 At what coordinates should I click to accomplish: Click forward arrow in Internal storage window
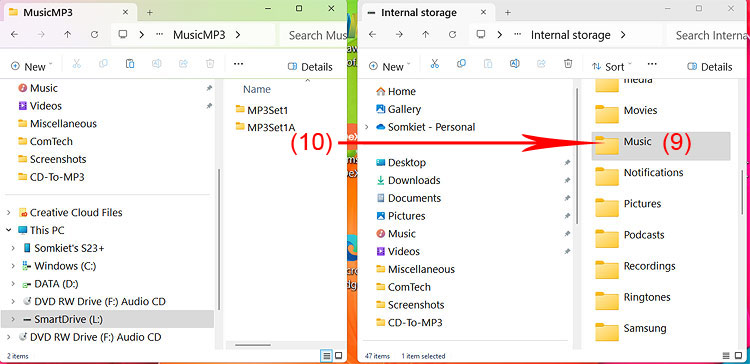pos(399,34)
